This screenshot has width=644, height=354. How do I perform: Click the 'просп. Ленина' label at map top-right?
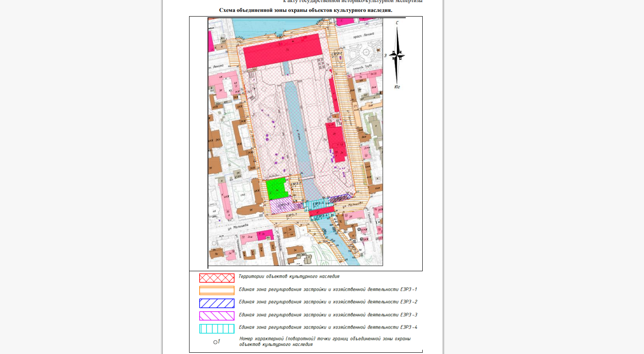coord(363,36)
